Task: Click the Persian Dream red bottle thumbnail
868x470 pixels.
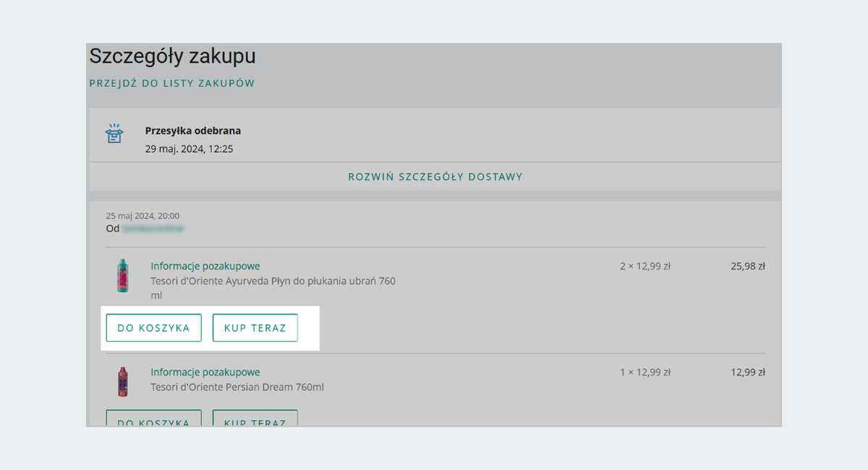Action: click(x=123, y=381)
